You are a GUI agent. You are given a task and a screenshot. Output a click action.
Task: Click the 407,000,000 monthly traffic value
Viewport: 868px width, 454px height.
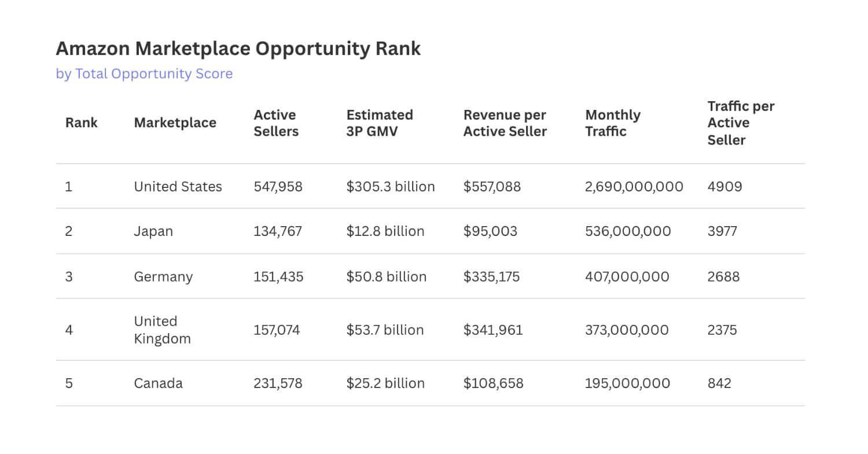pos(627,276)
